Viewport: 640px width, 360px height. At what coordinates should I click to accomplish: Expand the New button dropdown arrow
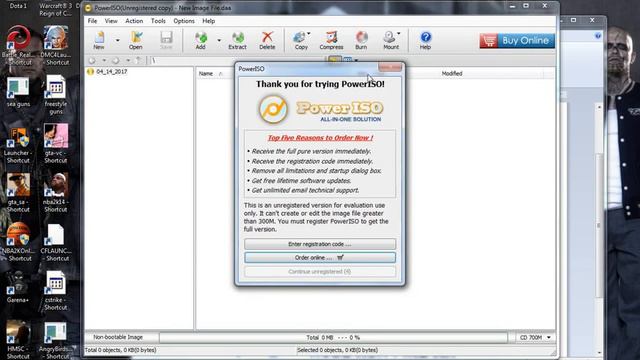coord(118,40)
